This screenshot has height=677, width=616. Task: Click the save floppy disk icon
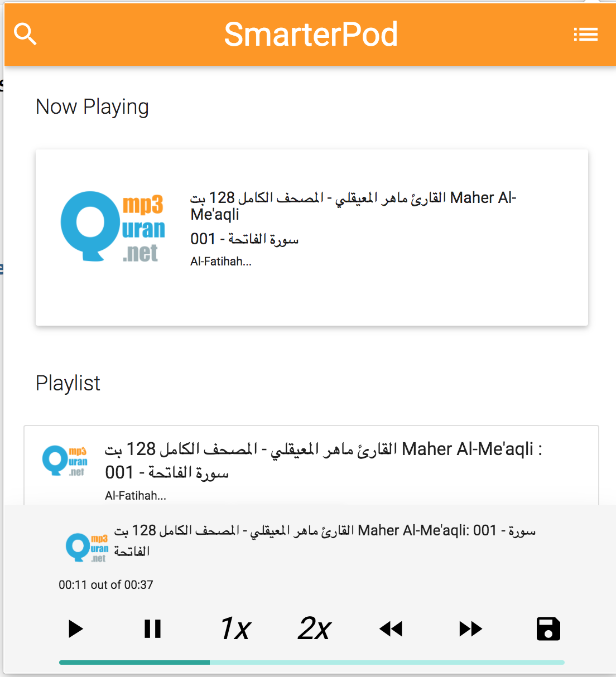[548, 629]
